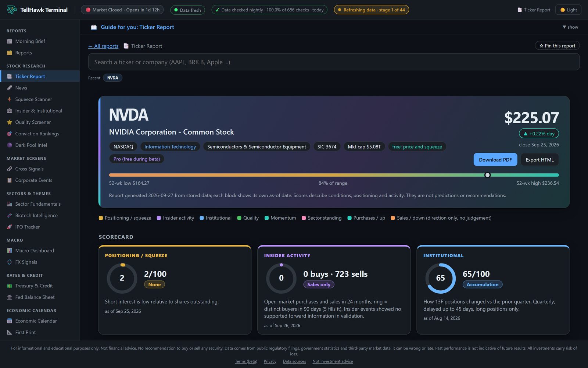Viewport: 588px width, 368px height.
Task: Click the Conviction Rankings target icon
Action: point(10,133)
